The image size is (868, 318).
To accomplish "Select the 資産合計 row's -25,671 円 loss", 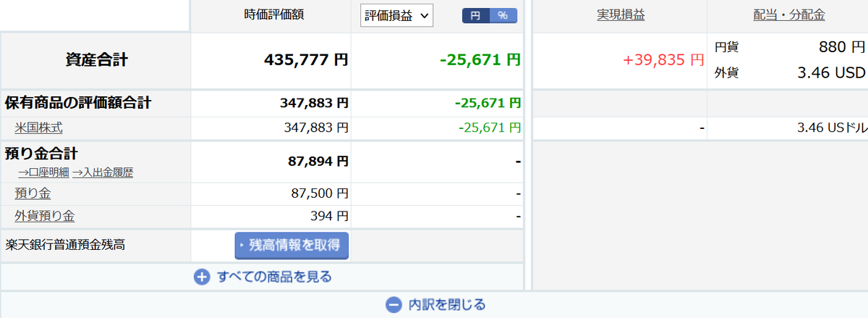I will (480, 60).
